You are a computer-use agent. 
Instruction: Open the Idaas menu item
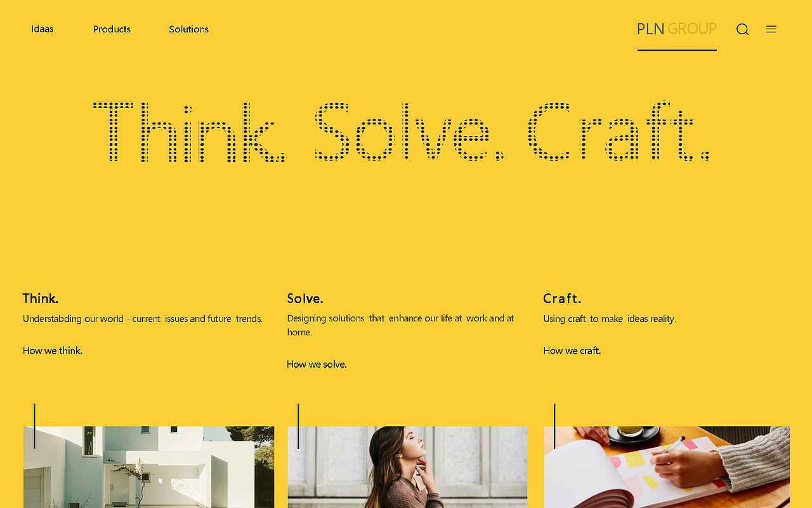click(x=43, y=29)
